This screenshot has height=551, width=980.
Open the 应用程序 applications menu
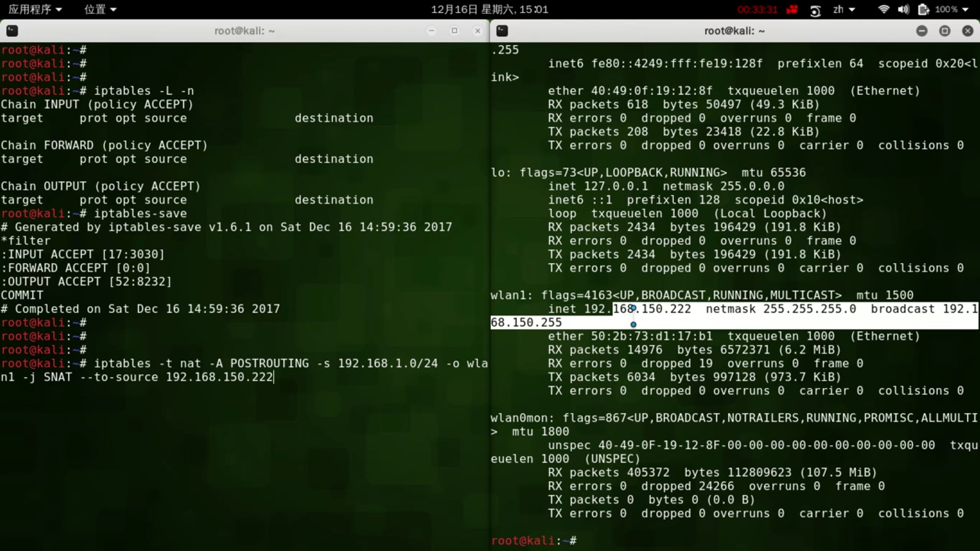(x=35, y=9)
